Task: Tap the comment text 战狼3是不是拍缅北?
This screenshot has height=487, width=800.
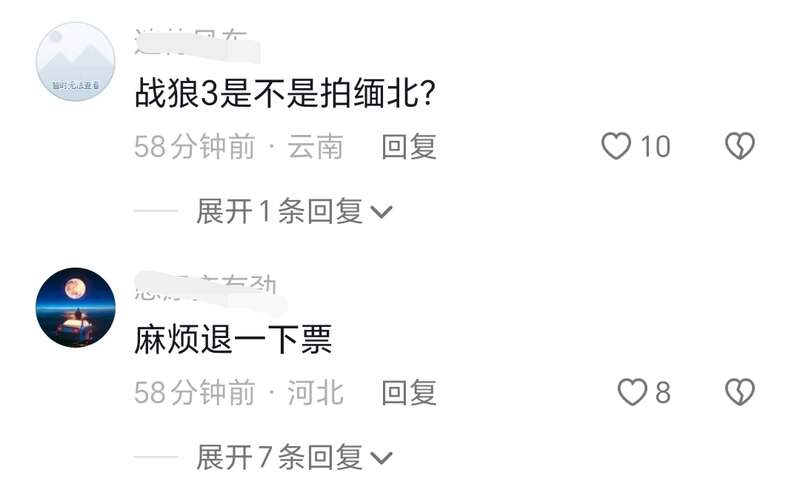Action: (285, 93)
